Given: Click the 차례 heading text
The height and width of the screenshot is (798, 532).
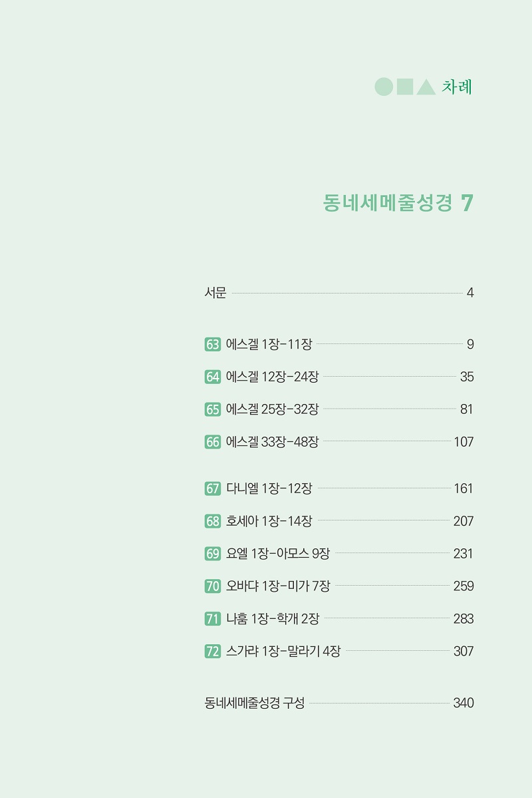Looking at the screenshot, I should click(x=457, y=87).
